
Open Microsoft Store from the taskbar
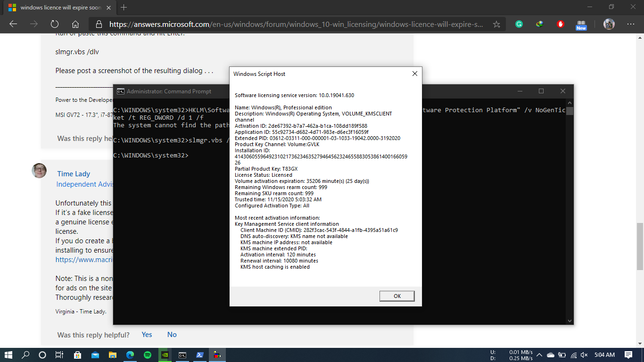(x=78, y=355)
